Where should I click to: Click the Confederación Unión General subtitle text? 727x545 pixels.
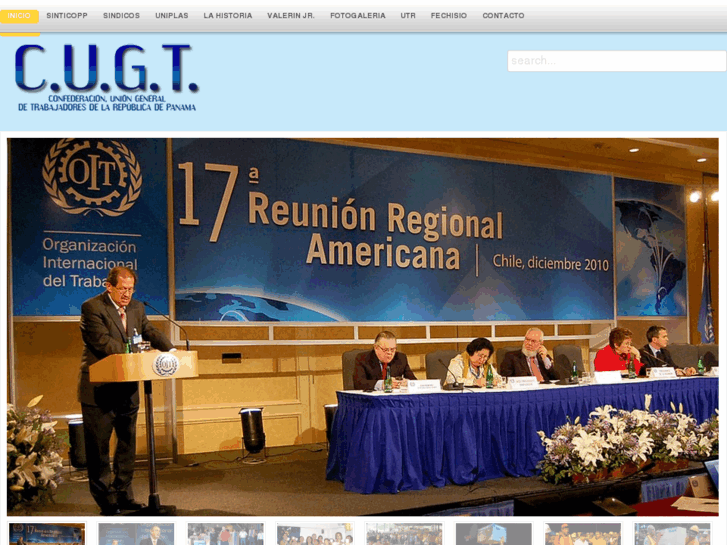[x=107, y=103]
